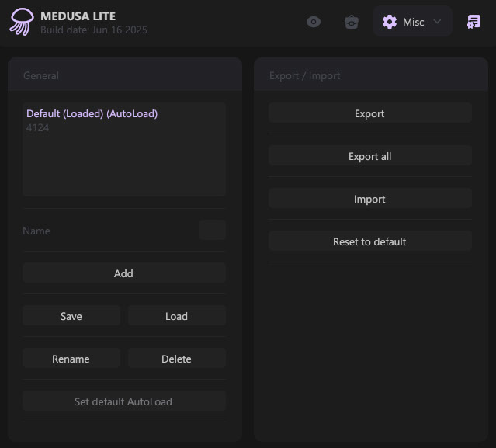
Task: Open the eye visuals icon in header
Action: pyautogui.click(x=314, y=22)
